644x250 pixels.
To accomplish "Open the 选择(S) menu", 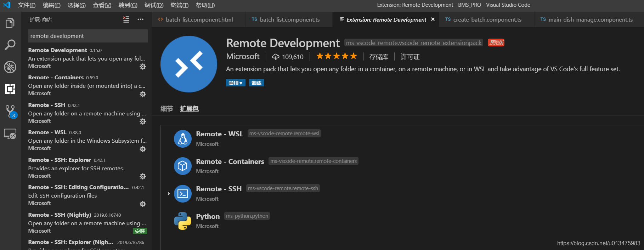I will pos(77,5).
